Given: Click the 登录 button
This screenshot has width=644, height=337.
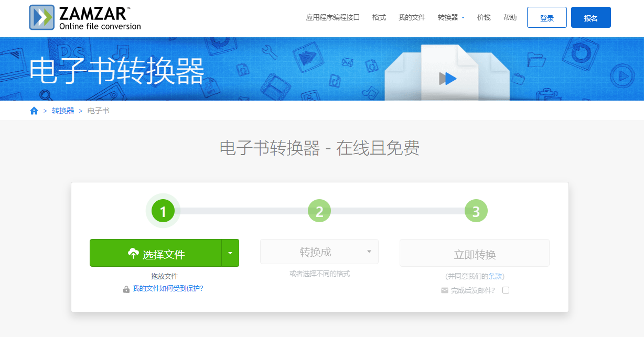Looking at the screenshot, I should click(546, 17).
